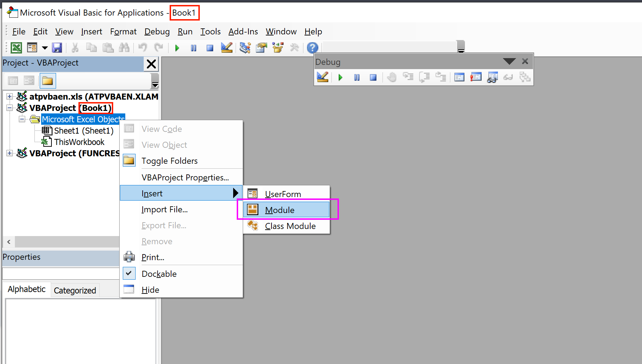Image resolution: width=642 pixels, height=364 pixels.
Task: Click Run Sub in Standard toolbar
Action: [x=177, y=48]
